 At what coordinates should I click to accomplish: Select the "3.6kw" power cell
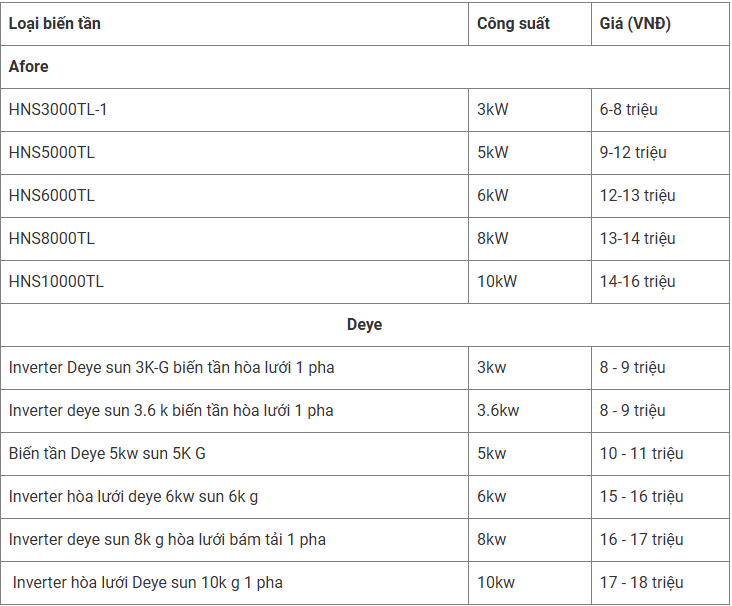pos(498,411)
